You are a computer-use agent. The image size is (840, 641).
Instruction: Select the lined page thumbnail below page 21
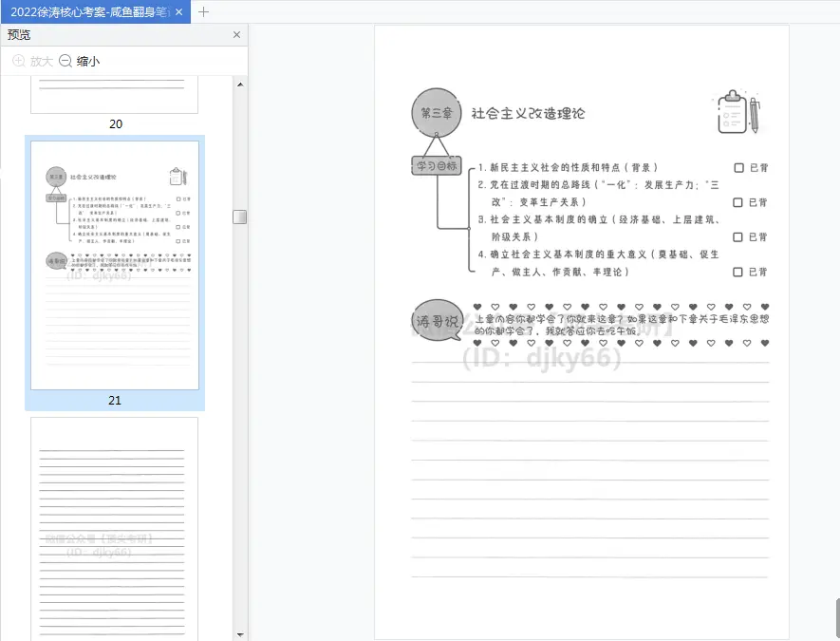click(114, 529)
